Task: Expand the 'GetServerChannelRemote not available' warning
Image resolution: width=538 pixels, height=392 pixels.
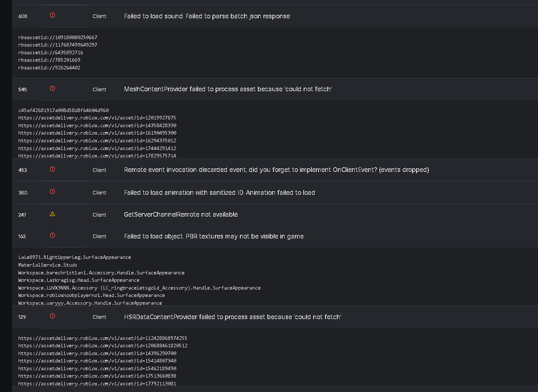Action: coord(181,214)
